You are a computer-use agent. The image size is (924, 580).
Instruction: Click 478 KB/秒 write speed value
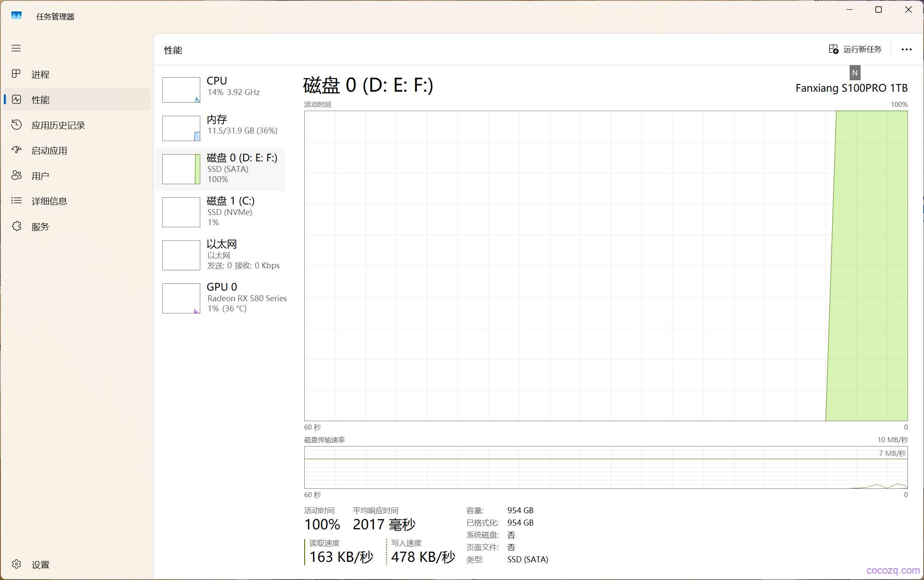423,557
